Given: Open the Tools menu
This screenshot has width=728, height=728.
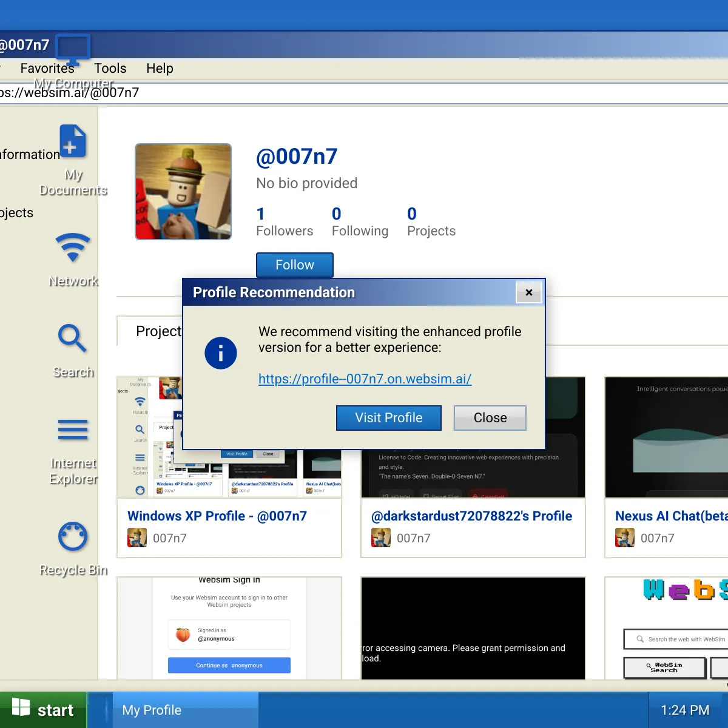Looking at the screenshot, I should (x=110, y=69).
